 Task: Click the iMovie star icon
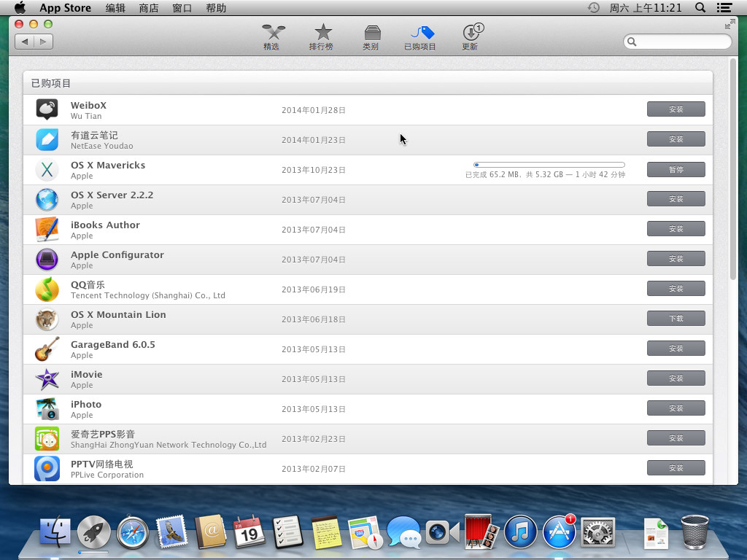pos(47,379)
